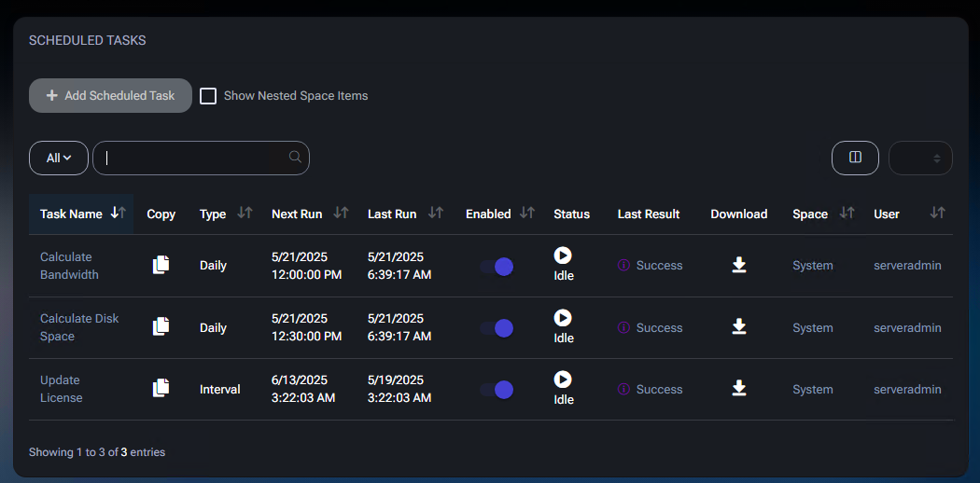Click the Status column header

click(571, 214)
